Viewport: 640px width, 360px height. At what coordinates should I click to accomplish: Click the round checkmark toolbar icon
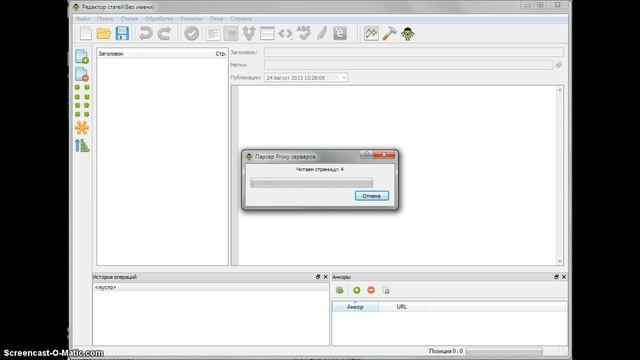click(x=191, y=33)
